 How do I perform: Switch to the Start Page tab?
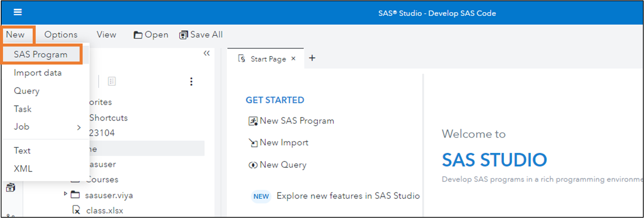(268, 59)
